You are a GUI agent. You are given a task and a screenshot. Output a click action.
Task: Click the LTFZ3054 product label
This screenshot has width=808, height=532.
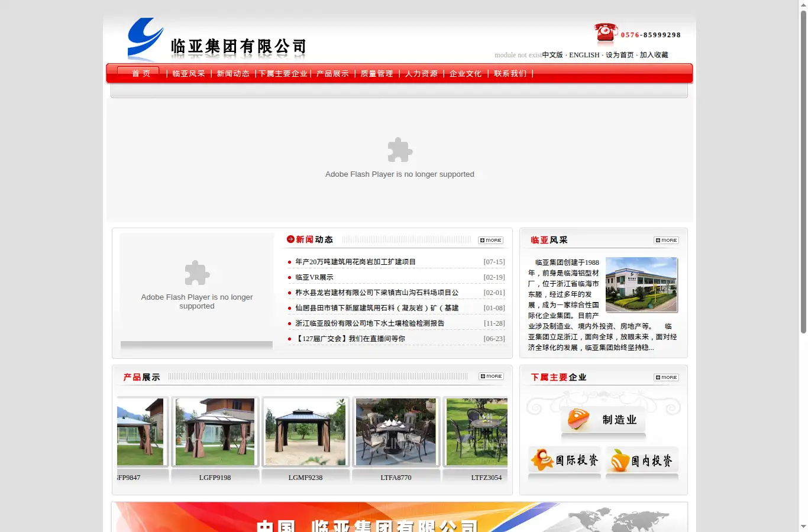point(486,478)
